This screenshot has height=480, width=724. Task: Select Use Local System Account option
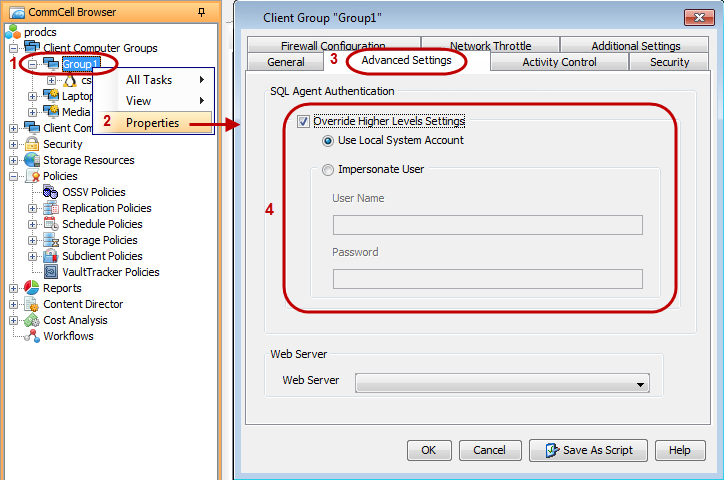[x=329, y=141]
